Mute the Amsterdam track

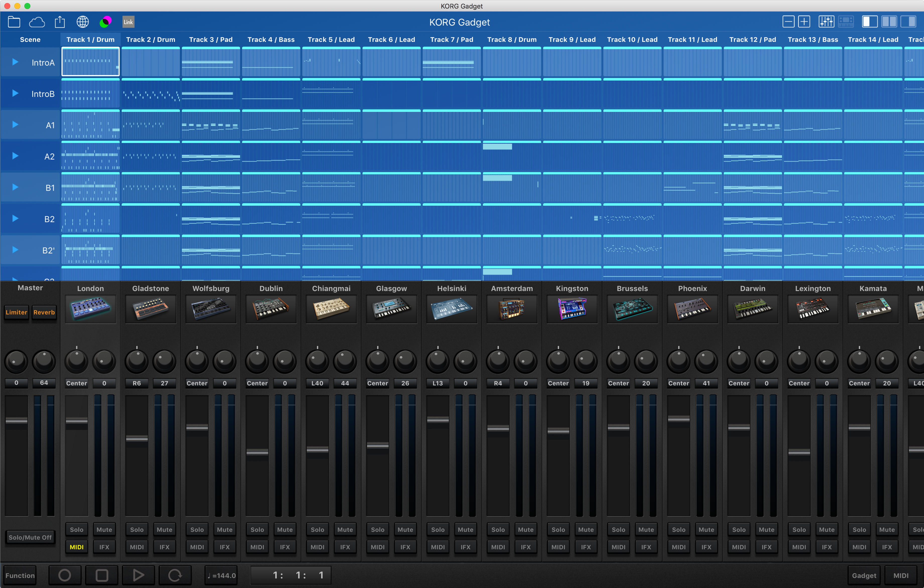click(526, 529)
